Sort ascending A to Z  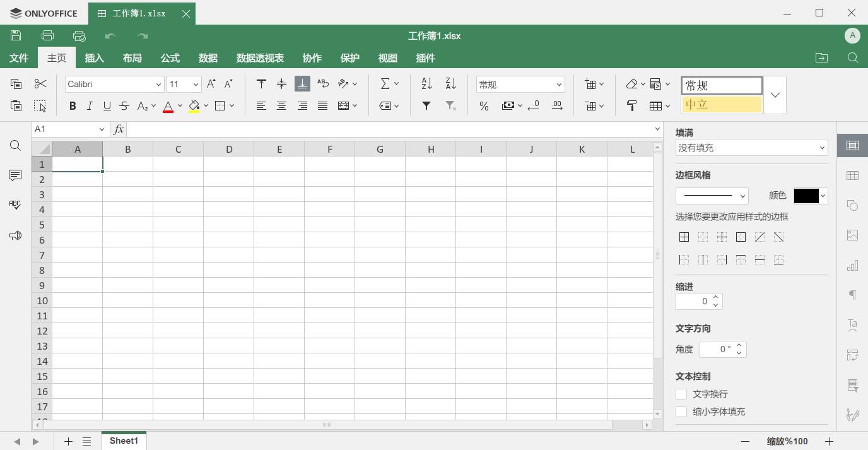click(426, 84)
